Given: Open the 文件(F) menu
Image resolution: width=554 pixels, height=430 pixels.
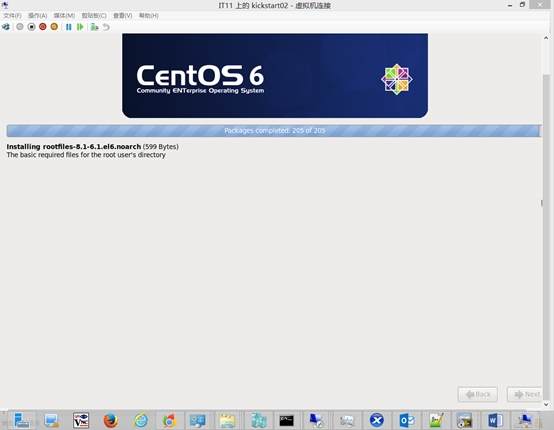Looking at the screenshot, I should pyautogui.click(x=12, y=16).
